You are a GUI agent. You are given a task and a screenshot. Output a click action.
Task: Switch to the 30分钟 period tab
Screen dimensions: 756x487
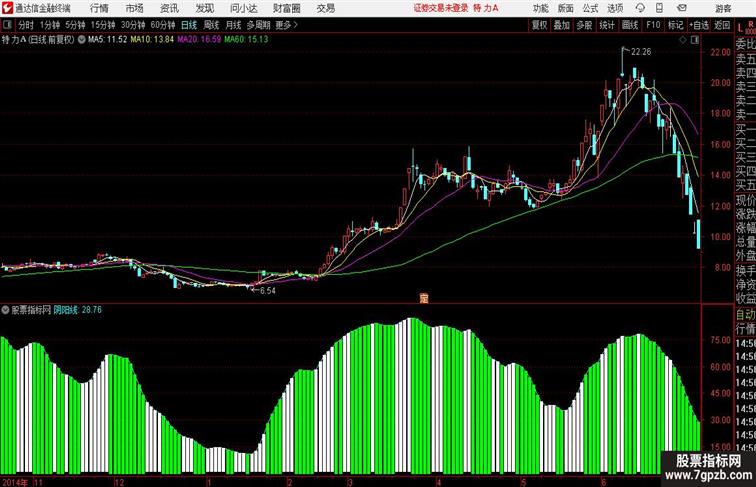coord(133,25)
